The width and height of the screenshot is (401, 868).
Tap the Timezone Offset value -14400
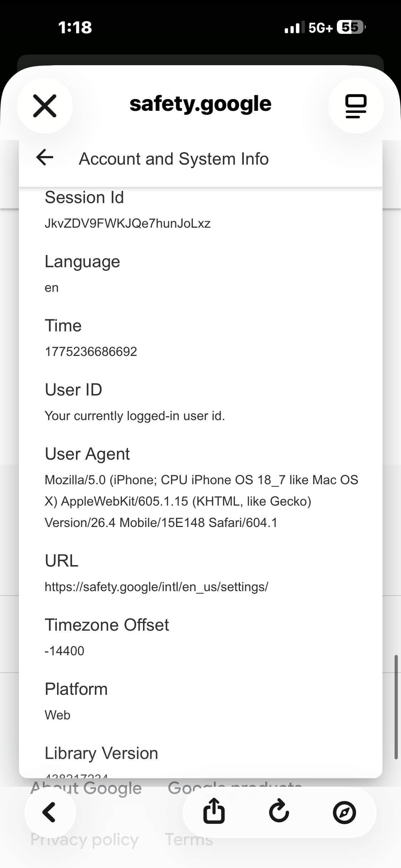click(x=65, y=651)
